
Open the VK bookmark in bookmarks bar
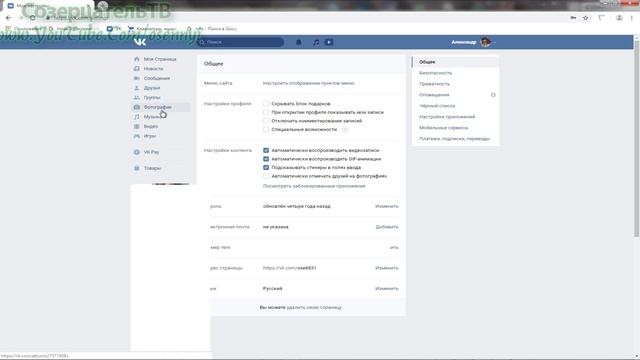pyautogui.click(x=114, y=29)
